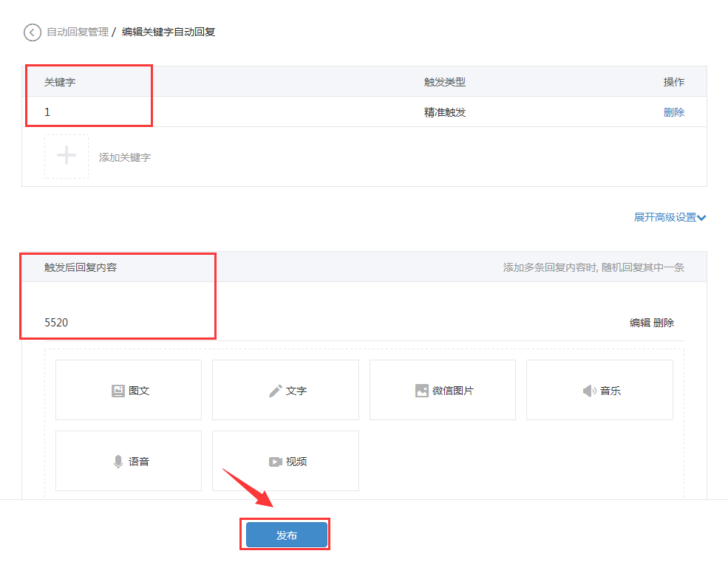
Task: Click the 编辑关键字自动回复 page title
Action: [x=169, y=32]
